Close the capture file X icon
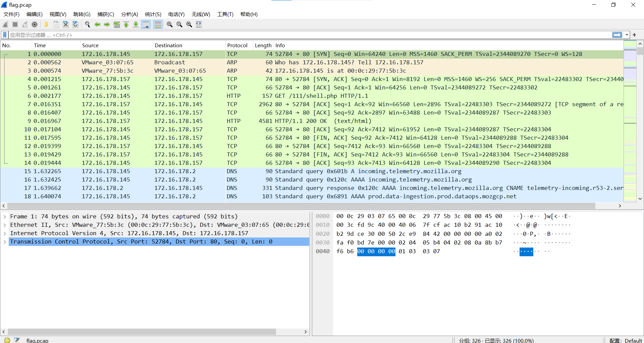The height and width of the screenshot is (343, 644). point(66,24)
